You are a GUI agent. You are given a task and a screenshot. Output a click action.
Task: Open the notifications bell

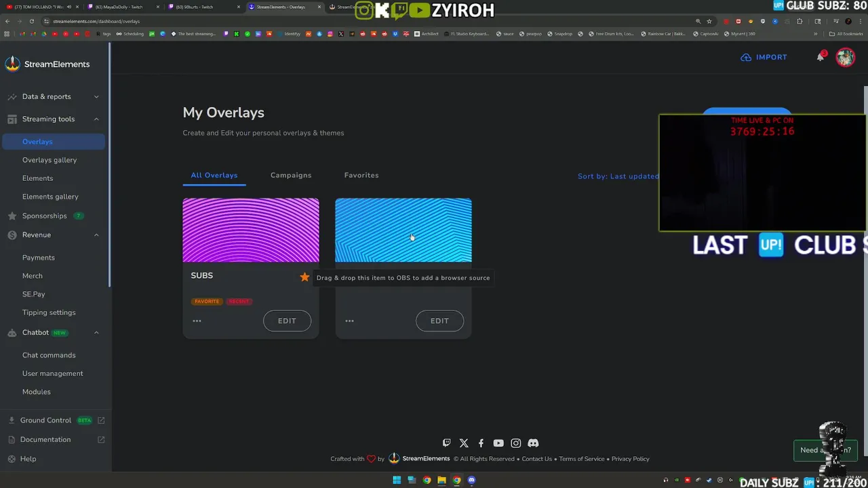821,57
